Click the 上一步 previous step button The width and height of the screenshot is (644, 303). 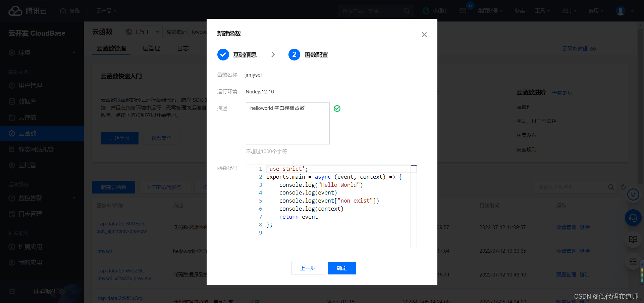click(308, 268)
